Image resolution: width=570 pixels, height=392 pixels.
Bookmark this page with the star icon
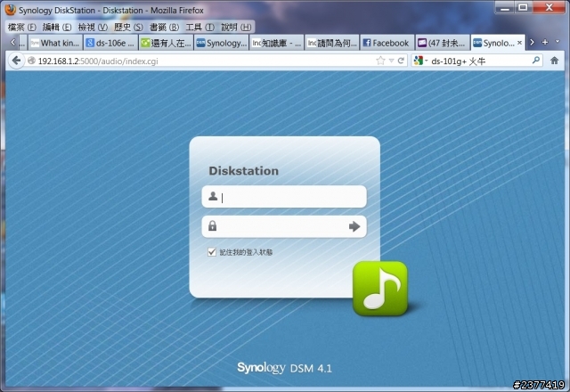pyautogui.click(x=380, y=61)
